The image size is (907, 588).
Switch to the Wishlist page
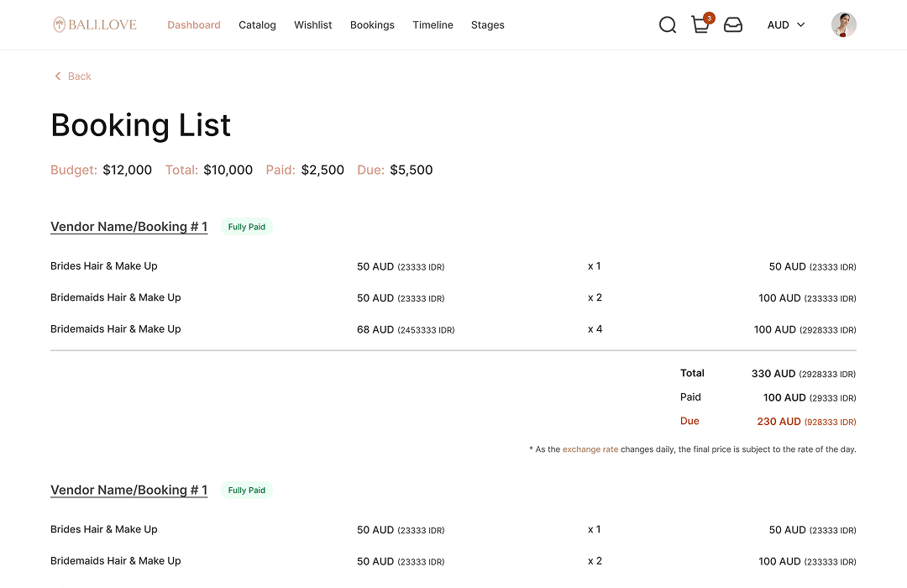tap(313, 25)
